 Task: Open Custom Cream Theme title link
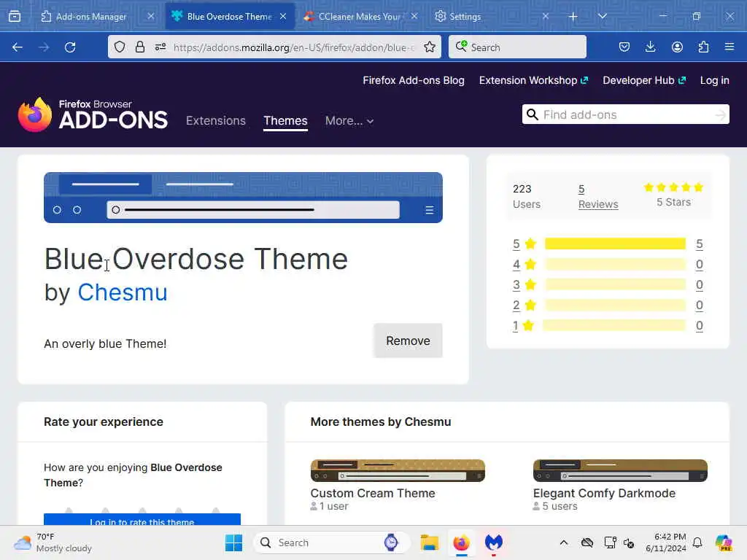(x=373, y=494)
